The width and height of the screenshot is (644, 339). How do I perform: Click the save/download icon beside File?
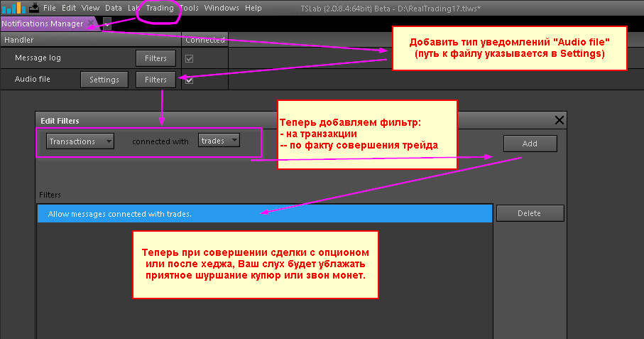(34, 7)
